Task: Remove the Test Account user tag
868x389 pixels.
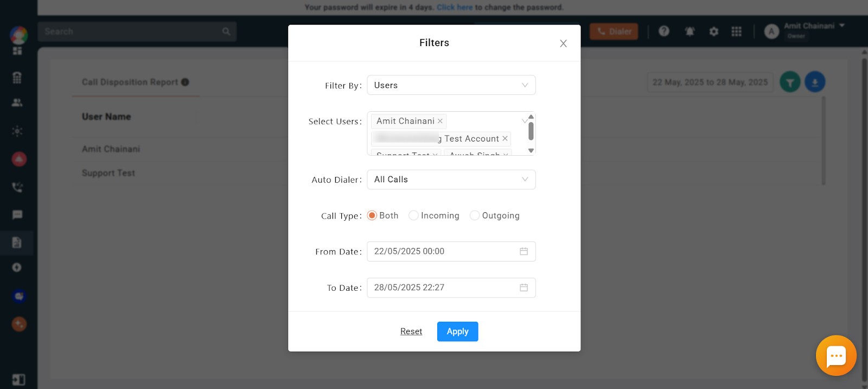Action: (x=505, y=138)
